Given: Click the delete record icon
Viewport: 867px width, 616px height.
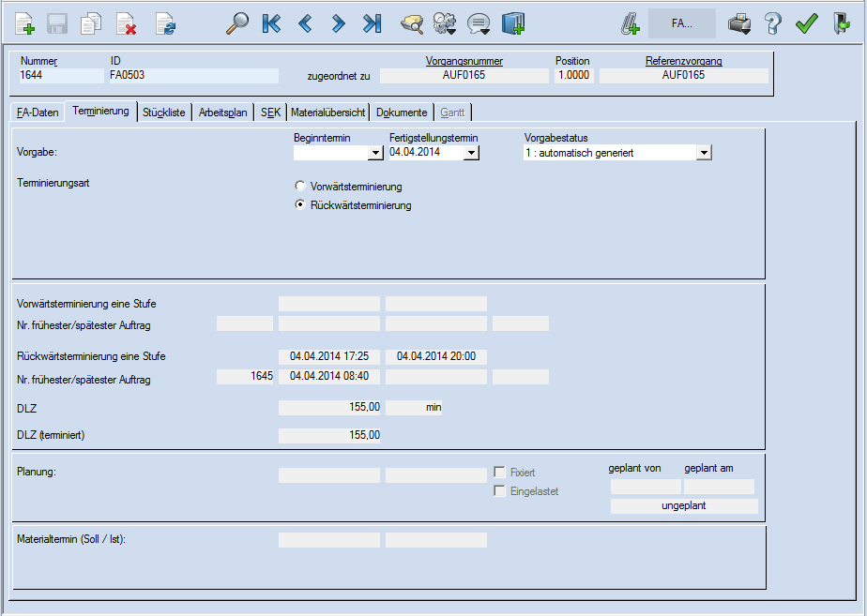Looking at the screenshot, I should pyautogui.click(x=126, y=24).
